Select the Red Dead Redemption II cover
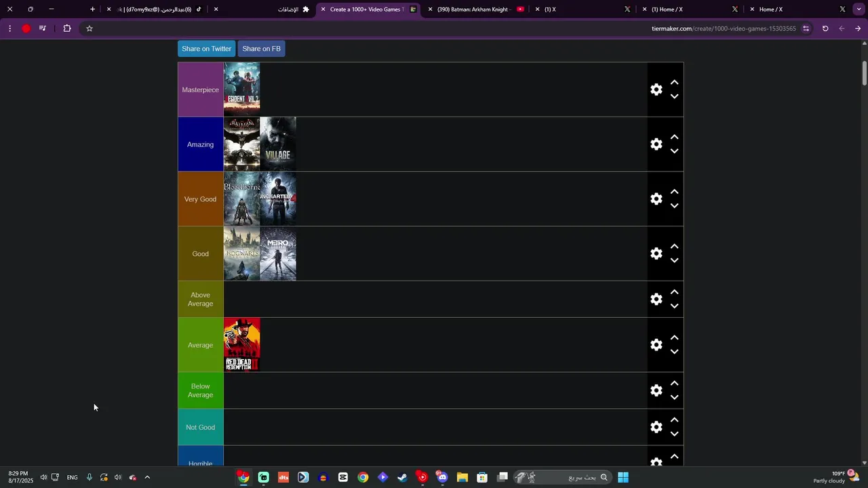Image resolution: width=868 pixels, height=488 pixels. 242,345
